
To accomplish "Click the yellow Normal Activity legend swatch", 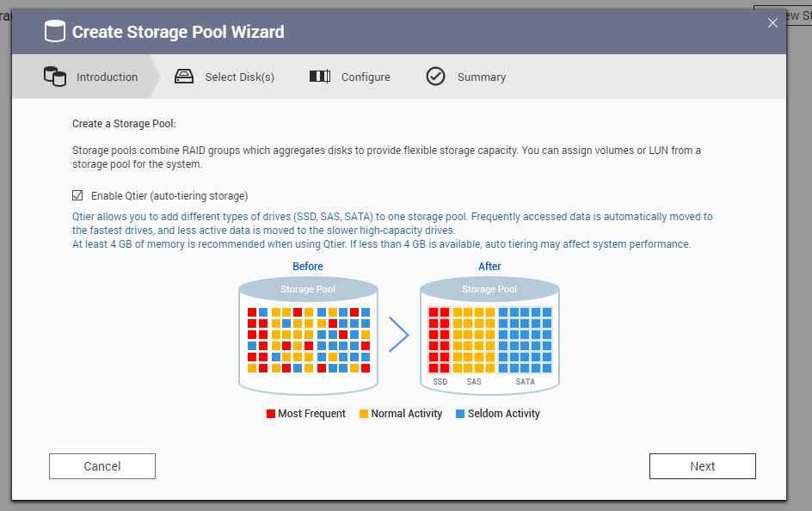I will [x=364, y=414].
